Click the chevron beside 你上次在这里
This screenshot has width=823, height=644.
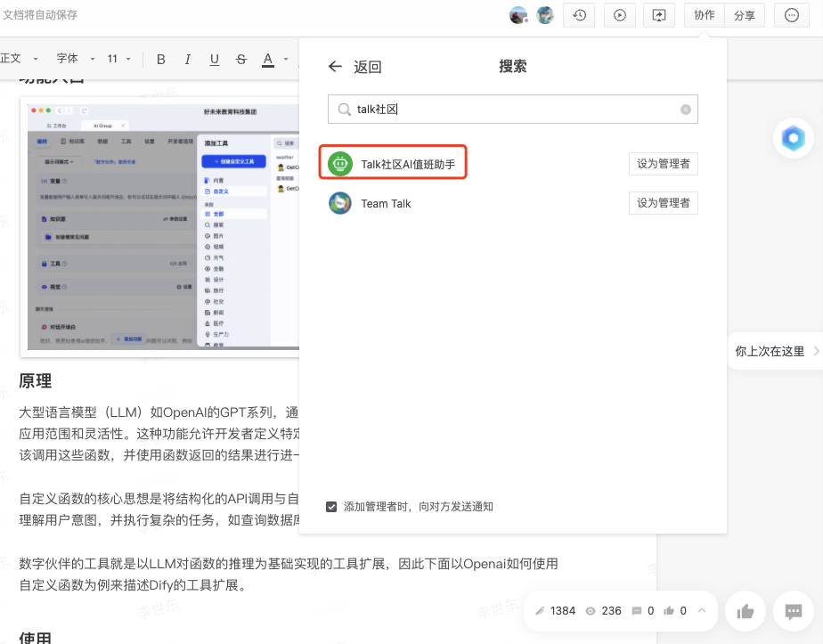[x=816, y=351]
